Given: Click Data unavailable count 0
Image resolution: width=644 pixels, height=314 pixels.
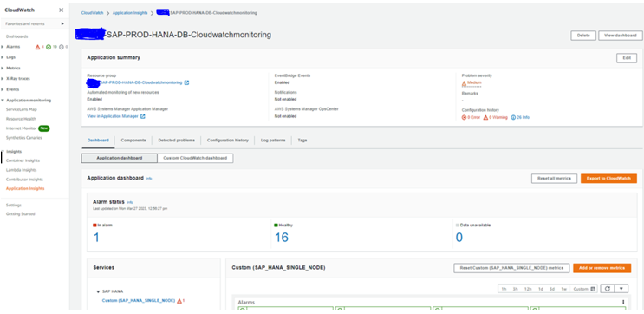Looking at the screenshot, I should pyautogui.click(x=459, y=237).
